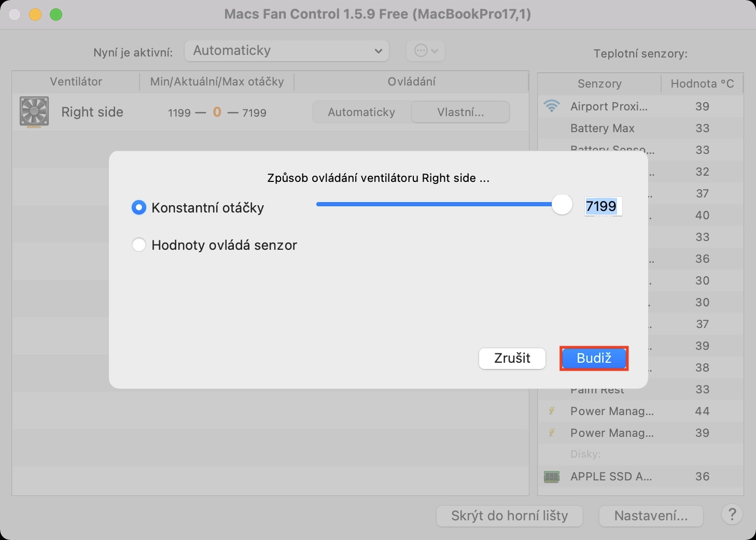This screenshot has height=540, width=756.
Task: Click the Airport Proximity Wi-Fi sensor icon
Action: click(552, 106)
